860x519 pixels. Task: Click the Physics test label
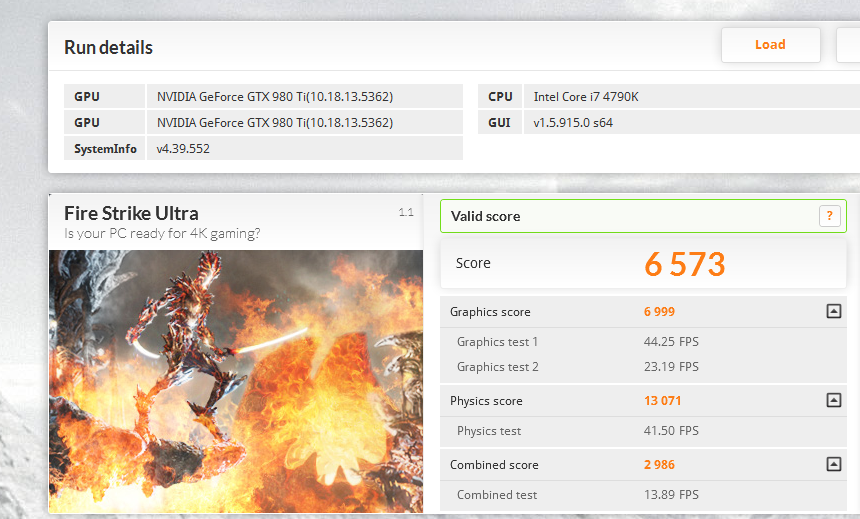(x=489, y=431)
